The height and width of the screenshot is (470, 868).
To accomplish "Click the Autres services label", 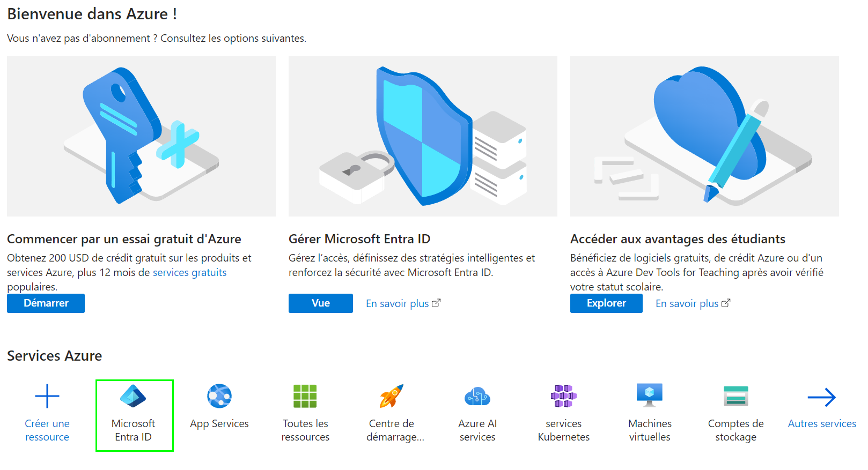I will click(822, 423).
